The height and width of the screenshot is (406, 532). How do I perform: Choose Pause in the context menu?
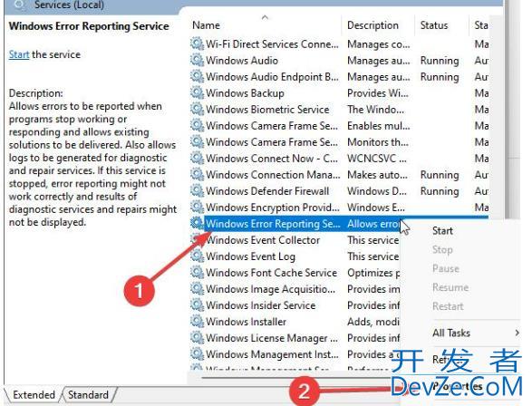pyautogui.click(x=446, y=268)
